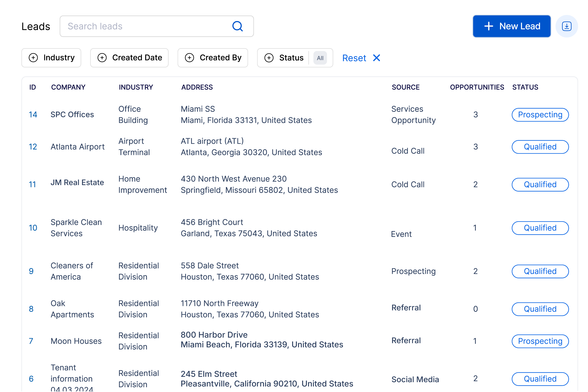Click Qualified badge for Sparkle Clean Services
The width and height of the screenshot is (588, 392).
pyautogui.click(x=540, y=228)
